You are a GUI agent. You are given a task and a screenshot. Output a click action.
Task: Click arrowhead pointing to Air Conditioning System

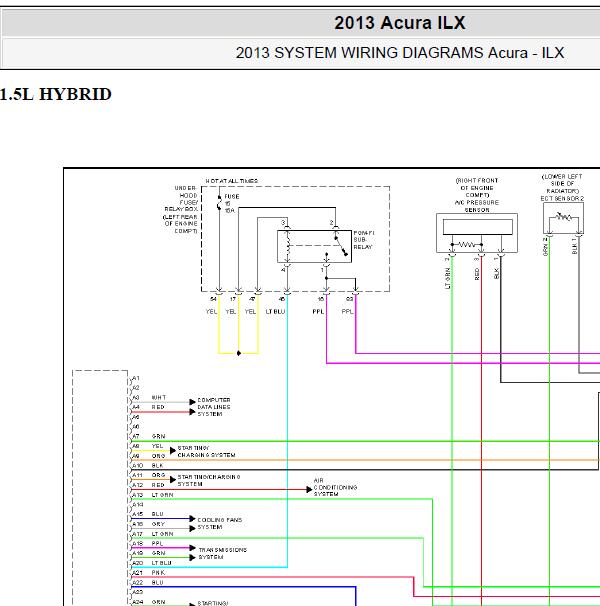(309, 489)
